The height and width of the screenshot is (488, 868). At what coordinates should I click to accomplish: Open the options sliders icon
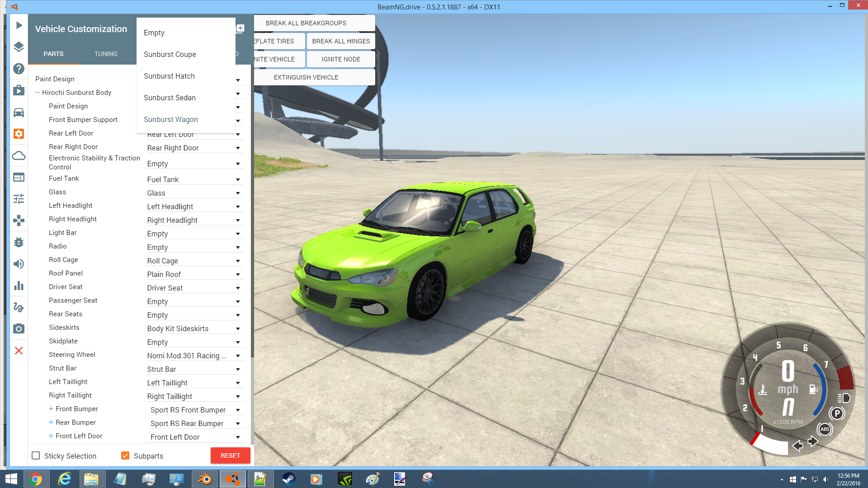[19, 199]
